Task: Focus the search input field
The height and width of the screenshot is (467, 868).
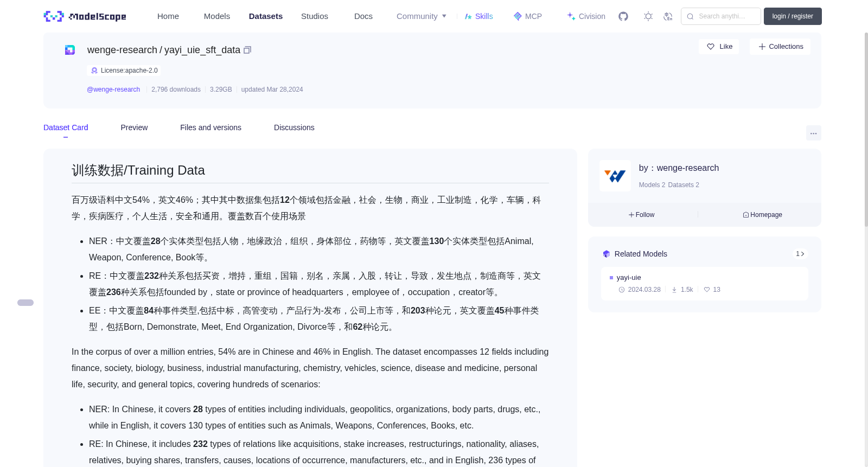Action: 721,16
